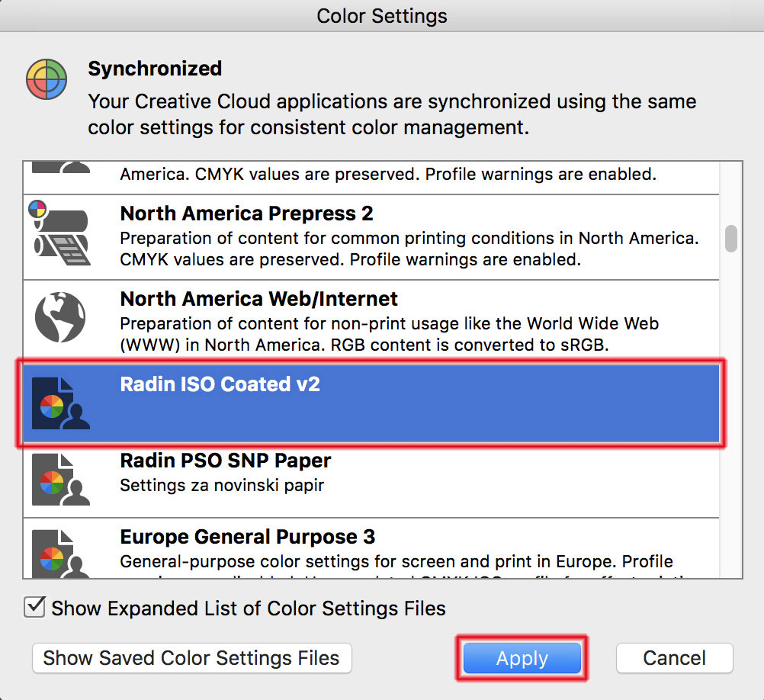Click the Apply button
The width and height of the screenshot is (764, 700).
tap(522, 658)
